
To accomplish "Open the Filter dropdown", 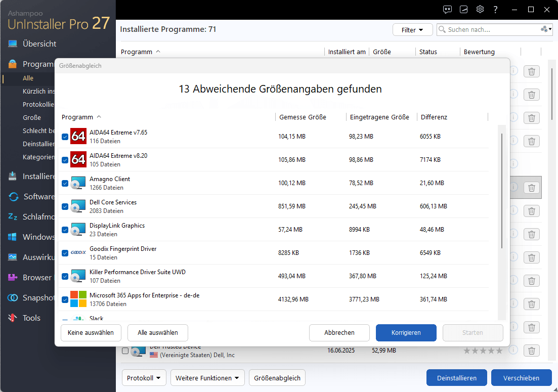I will tap(412, 30).
